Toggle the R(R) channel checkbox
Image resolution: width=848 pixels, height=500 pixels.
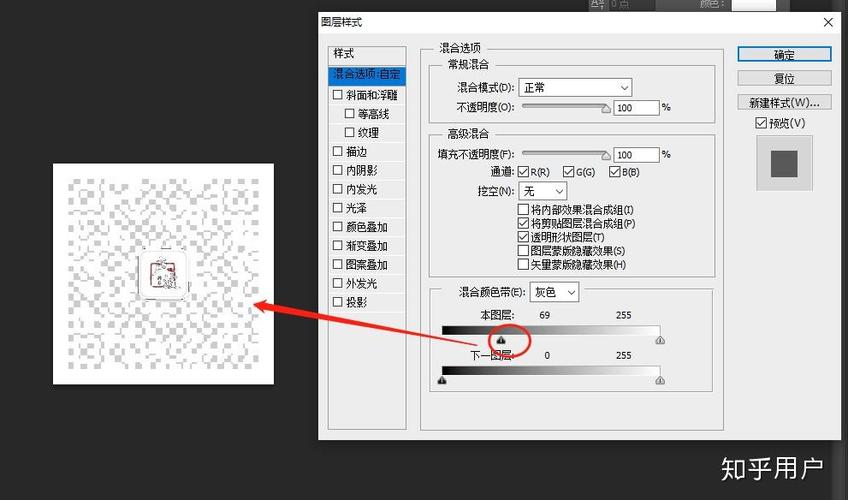[523, 172]
